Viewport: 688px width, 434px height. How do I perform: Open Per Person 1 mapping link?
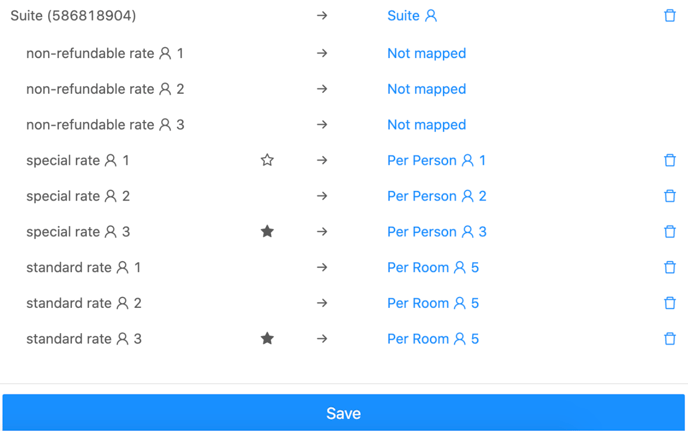[x=436, y=160]
